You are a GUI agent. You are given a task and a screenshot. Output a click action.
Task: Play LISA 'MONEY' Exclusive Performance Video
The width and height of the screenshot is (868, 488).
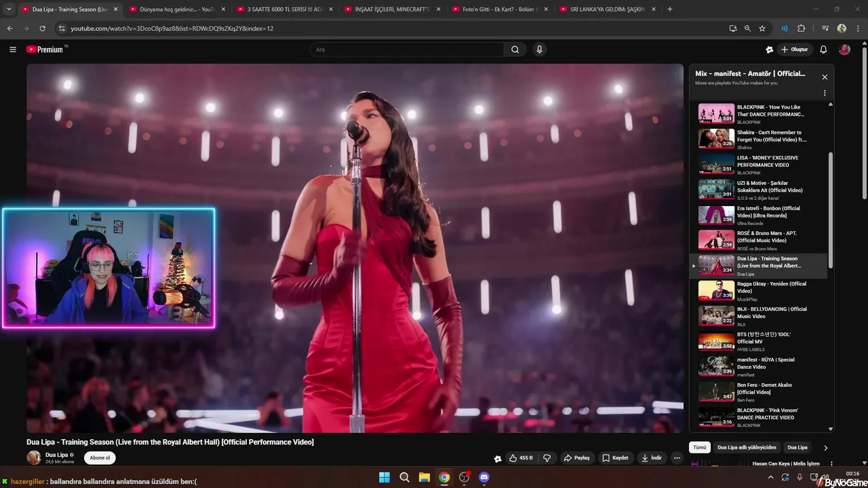click(759, 165)
